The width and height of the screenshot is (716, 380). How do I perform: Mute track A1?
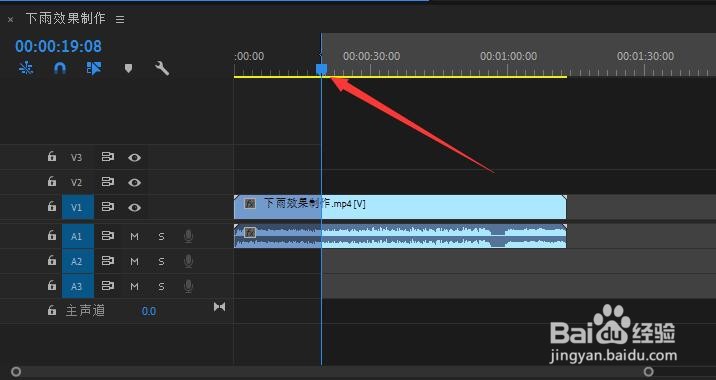tap(134, 237)
